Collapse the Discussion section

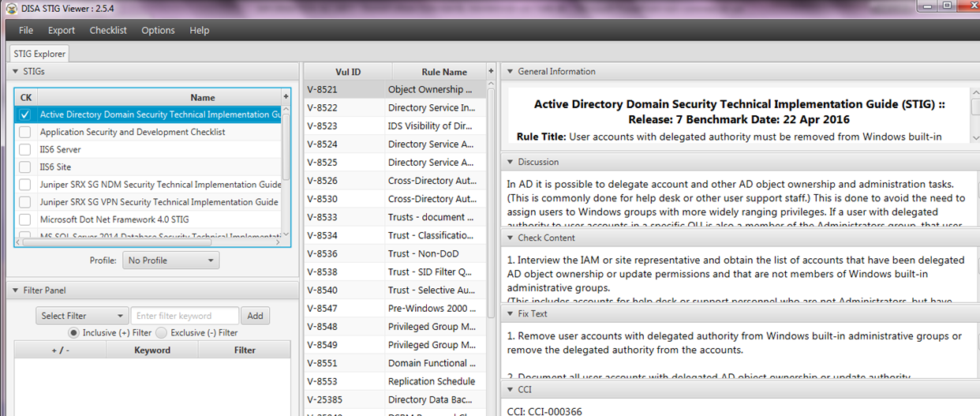click(510, 162)
